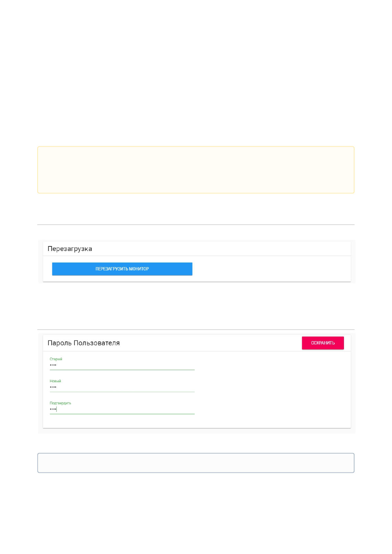This screenshot has width=392, height=554.
Task: Click the Перезагрузка panel heading
Action: (x=70, y=249)
